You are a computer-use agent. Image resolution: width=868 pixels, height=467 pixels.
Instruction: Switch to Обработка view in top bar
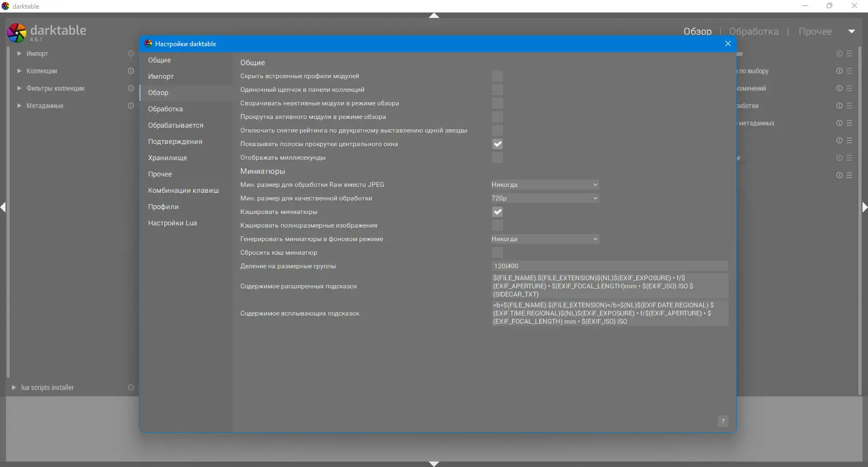point(754,31)
